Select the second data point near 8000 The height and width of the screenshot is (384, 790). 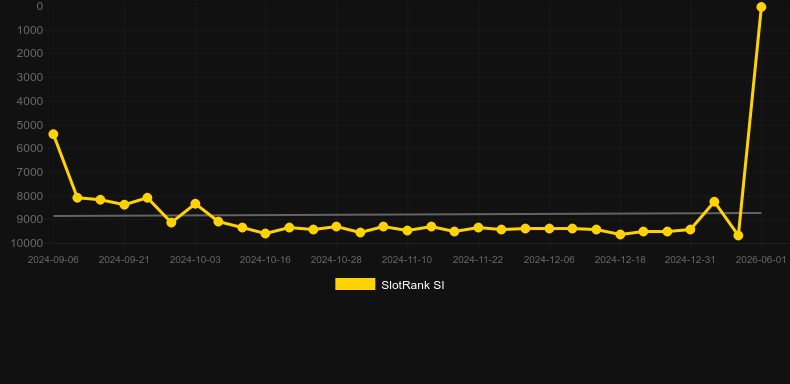tap(77, 198)
